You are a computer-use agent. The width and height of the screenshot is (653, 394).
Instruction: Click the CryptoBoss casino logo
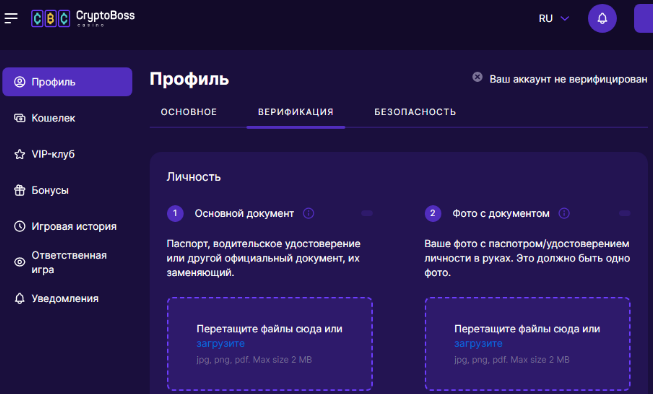tap(83, 18)
